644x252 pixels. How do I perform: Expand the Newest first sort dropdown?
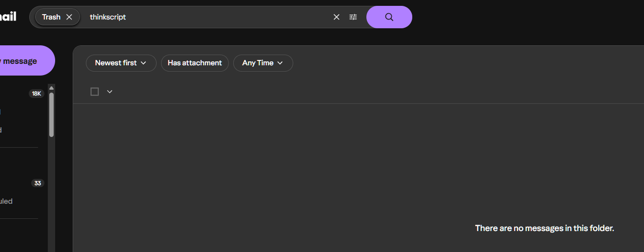coord(121,63)
